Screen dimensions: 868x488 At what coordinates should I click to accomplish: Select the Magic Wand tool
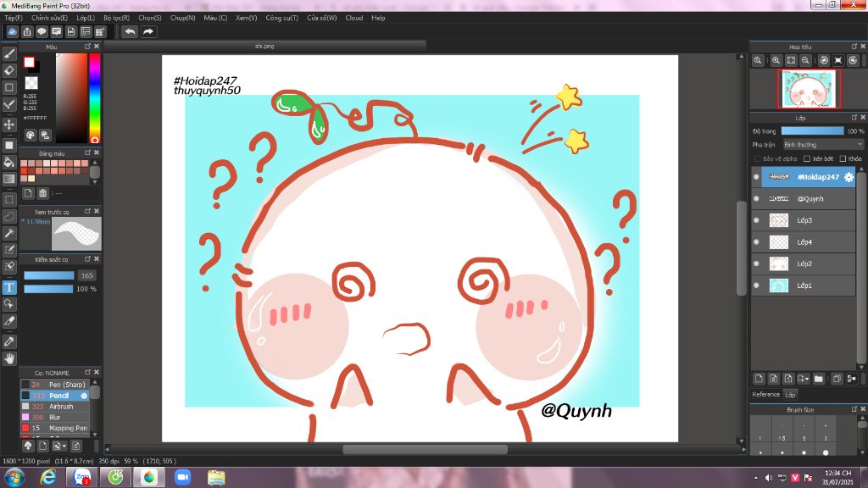(8, 233)
